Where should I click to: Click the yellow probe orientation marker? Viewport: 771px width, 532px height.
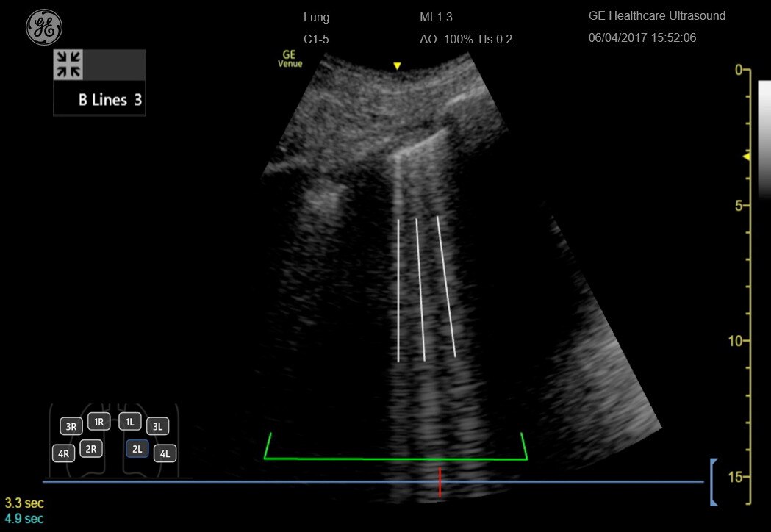click(398, 65)
